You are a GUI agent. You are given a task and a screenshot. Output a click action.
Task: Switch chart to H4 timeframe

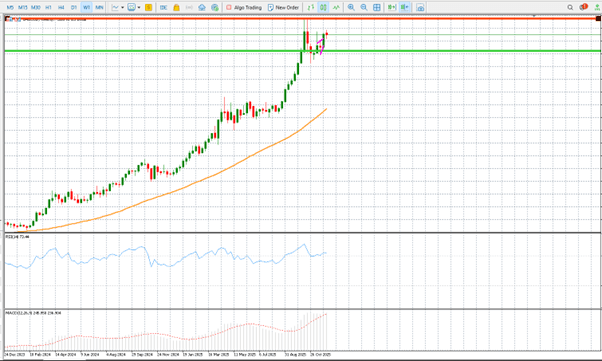61,7
